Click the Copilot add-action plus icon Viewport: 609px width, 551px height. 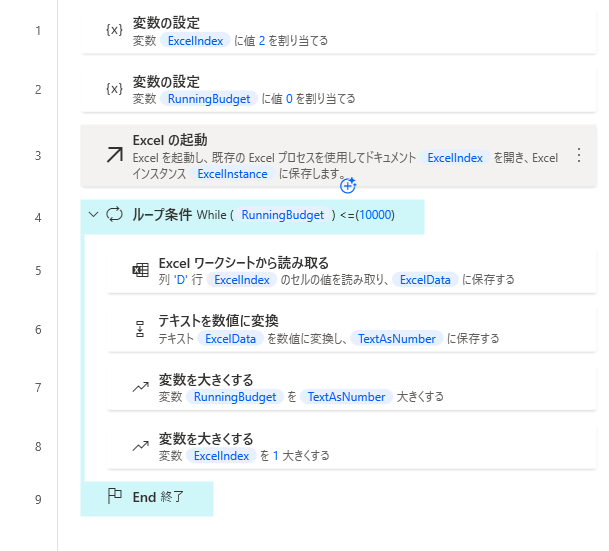[348, 186]
